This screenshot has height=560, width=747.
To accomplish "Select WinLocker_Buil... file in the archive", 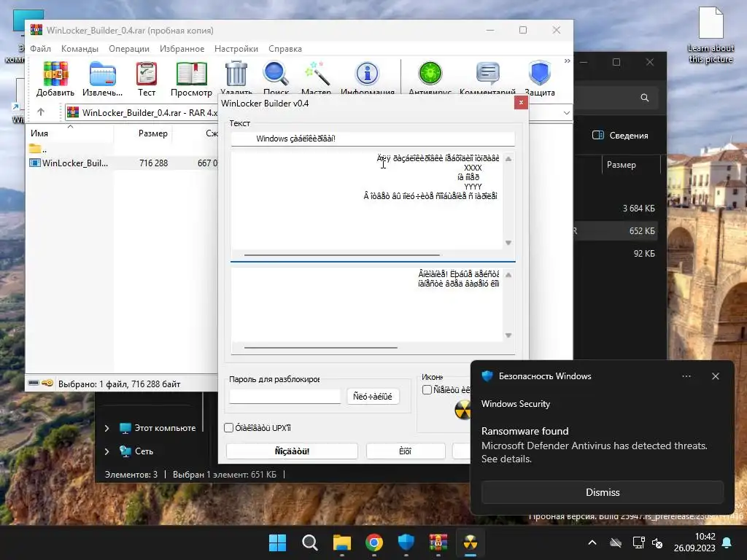I will click(75, 163).
